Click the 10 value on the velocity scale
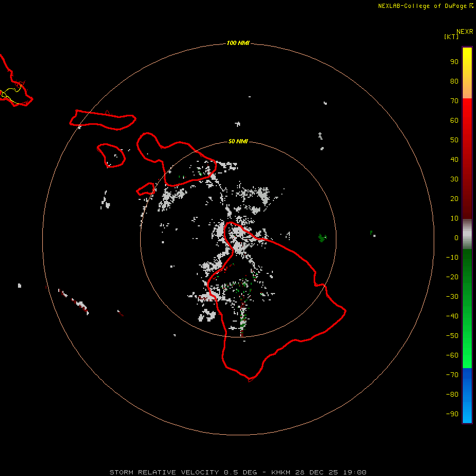Viewport: 476px width, 476px height. pyautogui.click(x=454, y=218)
